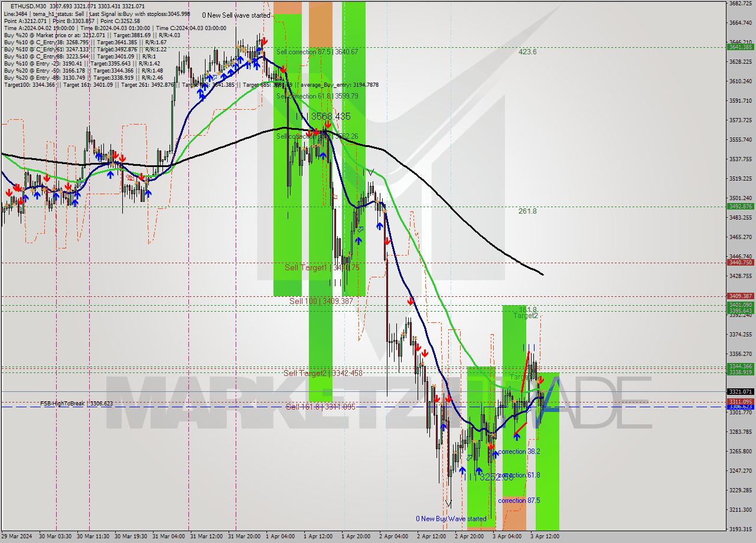Viewport: 756px width, 543px height.
Task: Click the 'correction 38.2' label
Action: (520, 452)
